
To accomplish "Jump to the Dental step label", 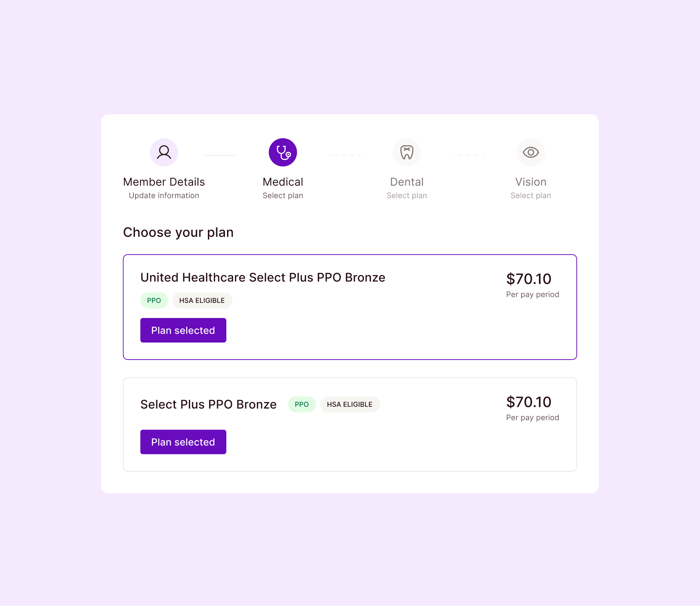I will coord(407,182).
